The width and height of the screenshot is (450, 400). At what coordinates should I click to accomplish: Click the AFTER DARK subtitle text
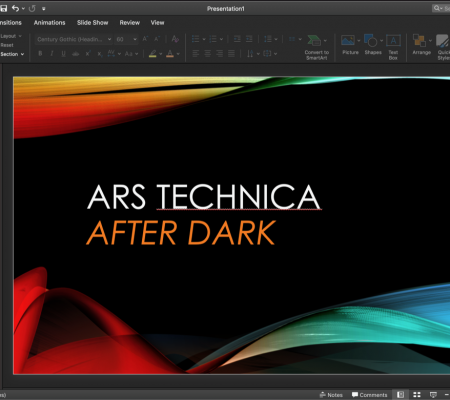[x=181, y=233]
